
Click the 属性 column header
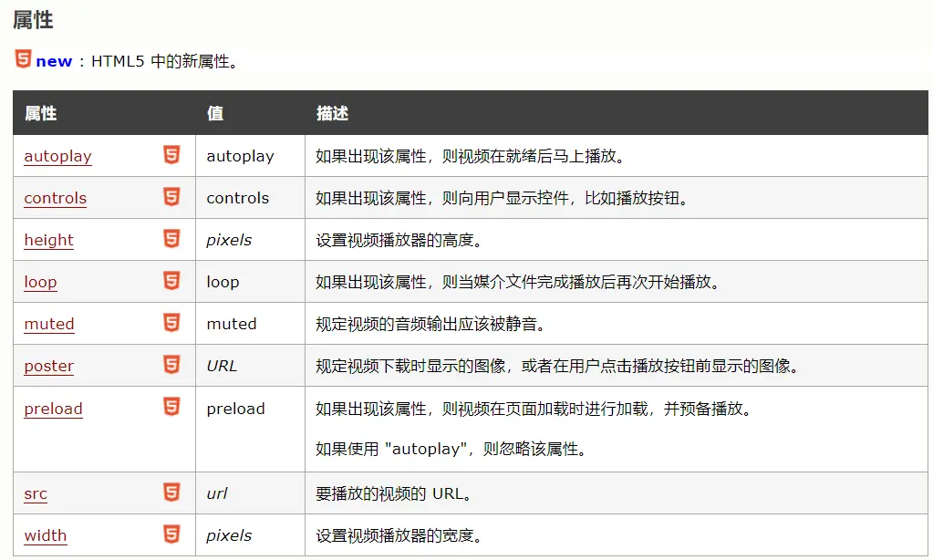point(40,113)
